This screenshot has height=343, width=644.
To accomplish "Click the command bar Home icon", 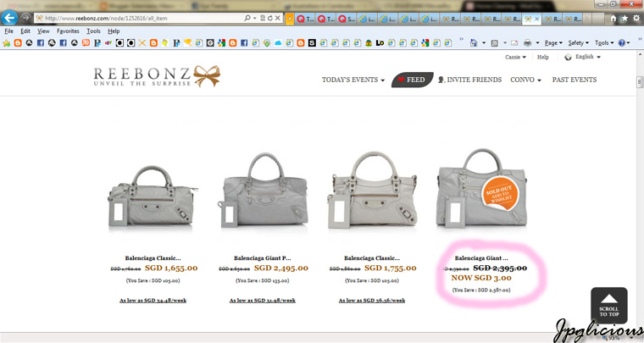I will 474,42.
